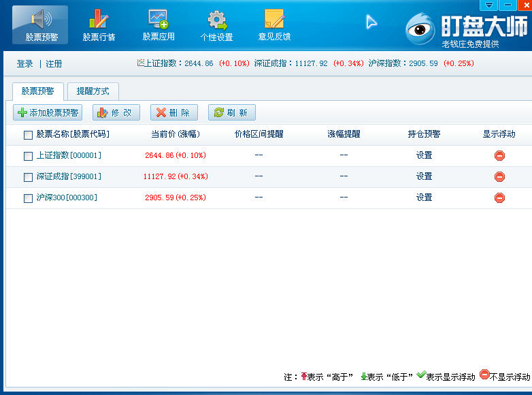Open the title bar dropdown menu arrow
The width and height of the screenshot is (532, 395).
[489, 5]
